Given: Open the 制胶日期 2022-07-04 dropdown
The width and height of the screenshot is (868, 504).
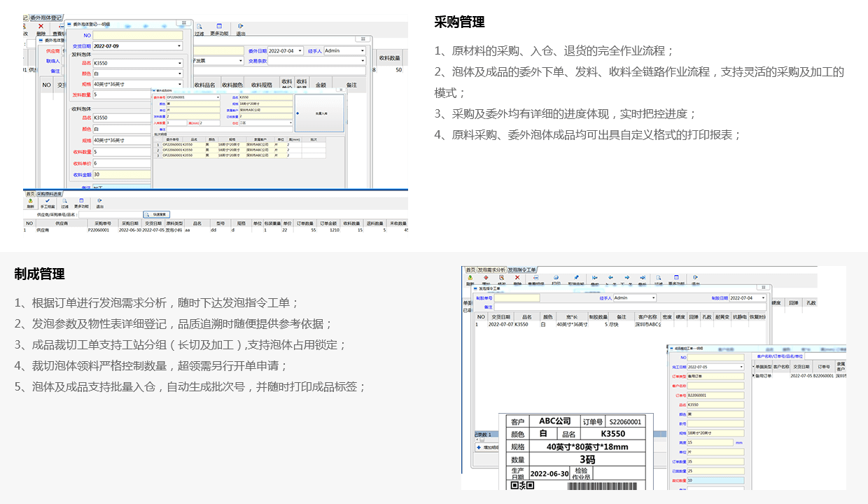Looking at the screenshot, I should (x=762, y=298).
